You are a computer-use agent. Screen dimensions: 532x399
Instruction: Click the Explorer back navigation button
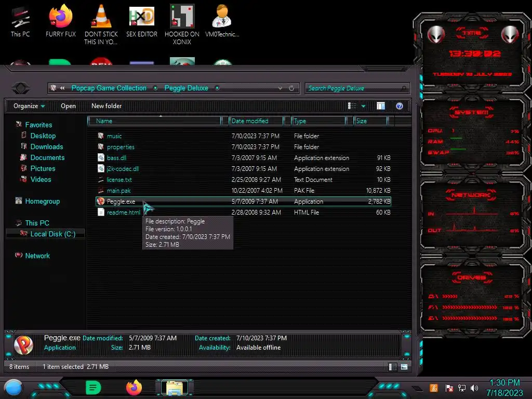[21, 88]
